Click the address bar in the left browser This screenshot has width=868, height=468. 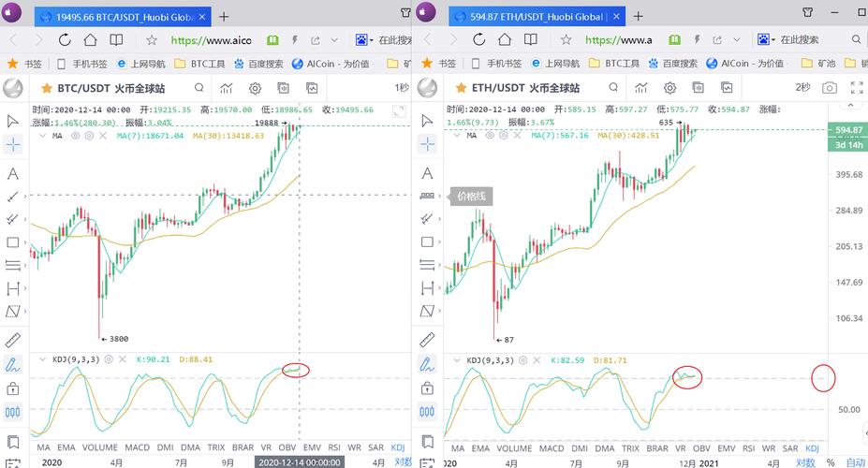tap(215, 40)
